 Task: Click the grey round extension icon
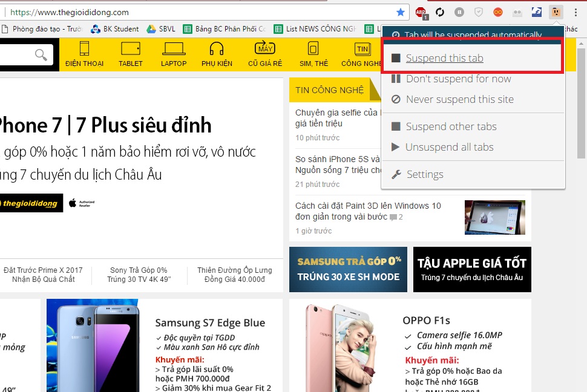pyautogui.click(x=459, y=12)
